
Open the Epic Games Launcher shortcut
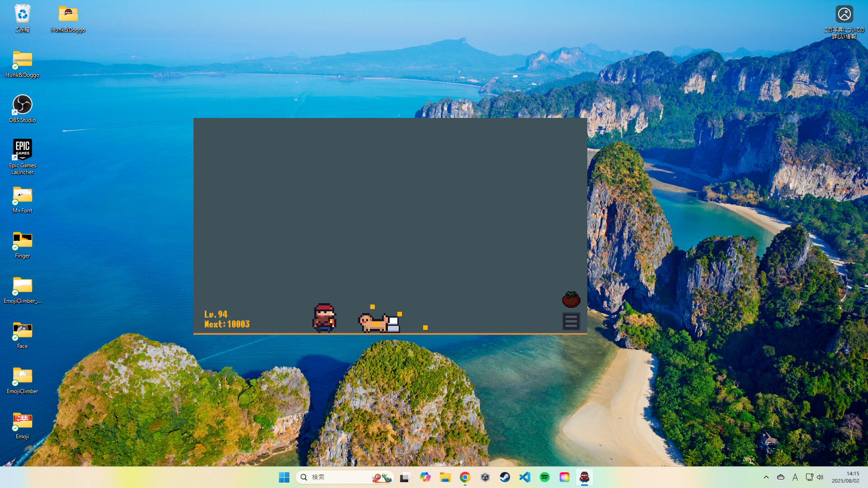22,149
